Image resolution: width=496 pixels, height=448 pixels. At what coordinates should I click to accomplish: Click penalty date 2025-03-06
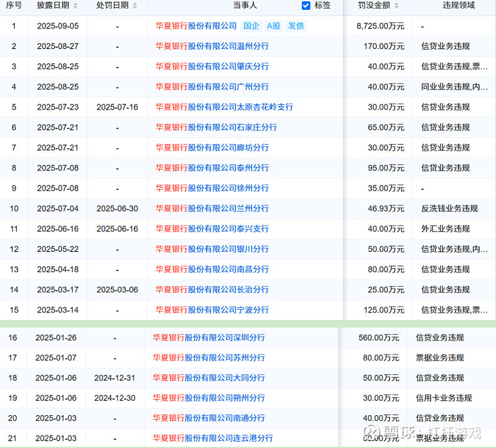click(117, 289)
